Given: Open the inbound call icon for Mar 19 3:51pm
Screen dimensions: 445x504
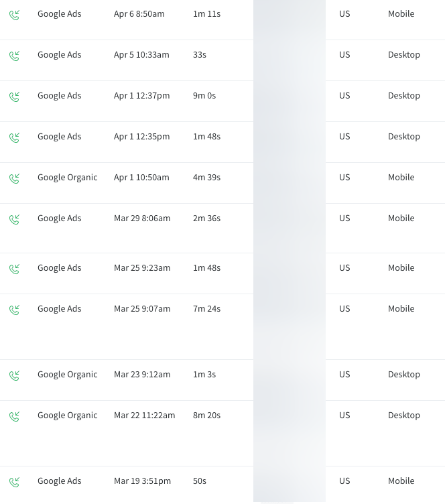Looking at the screenshot, I should (x=14, y=482).
